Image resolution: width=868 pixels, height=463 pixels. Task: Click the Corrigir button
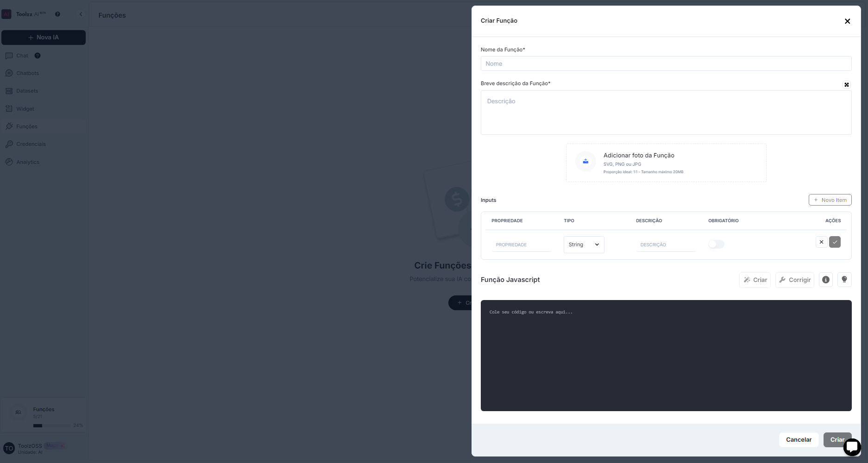tap(794, 280)
